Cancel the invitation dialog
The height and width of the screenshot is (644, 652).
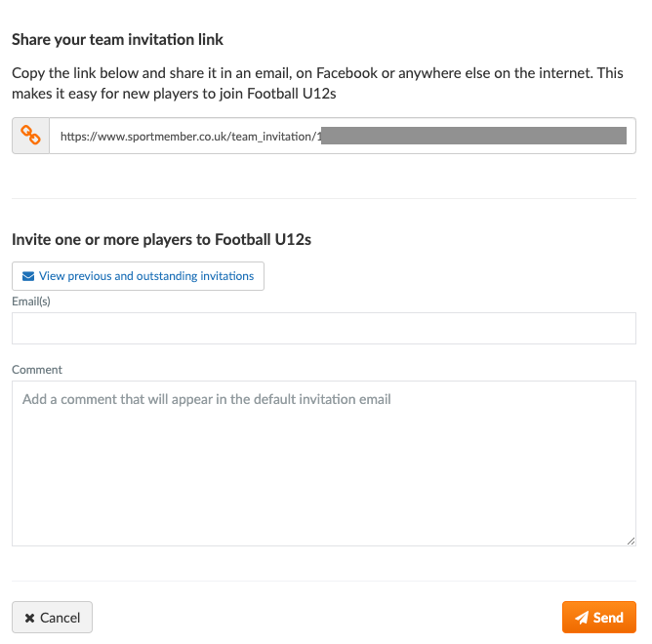(52, 618)
